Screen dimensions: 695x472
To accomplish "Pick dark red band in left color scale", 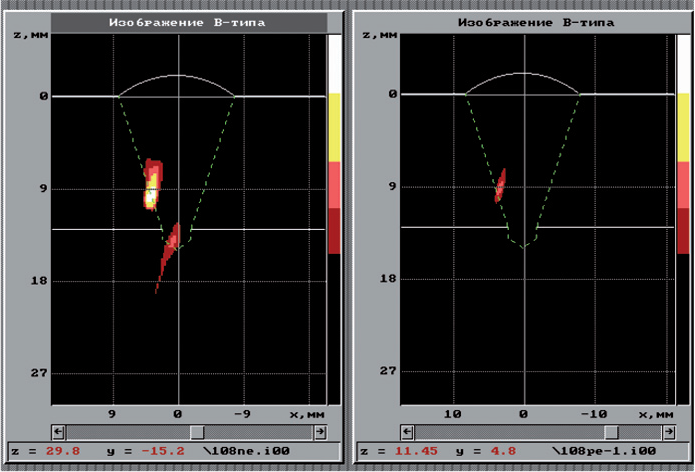I will click(334, 231).
